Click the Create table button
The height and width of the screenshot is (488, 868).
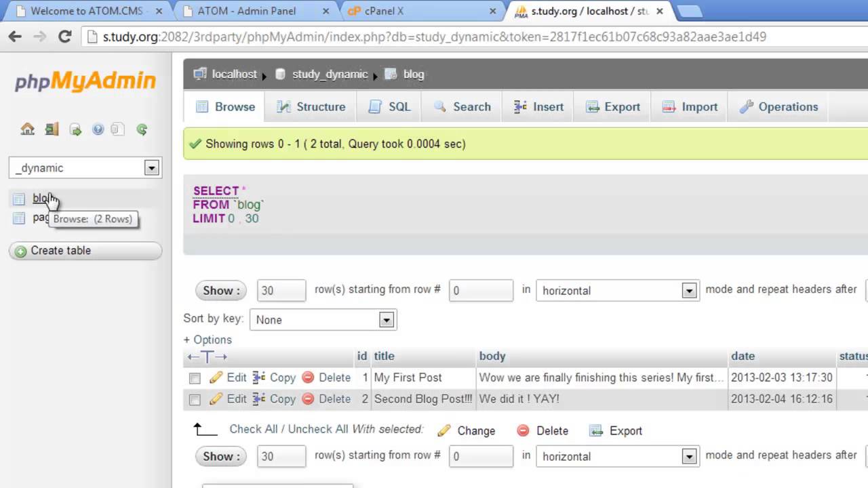85,251
